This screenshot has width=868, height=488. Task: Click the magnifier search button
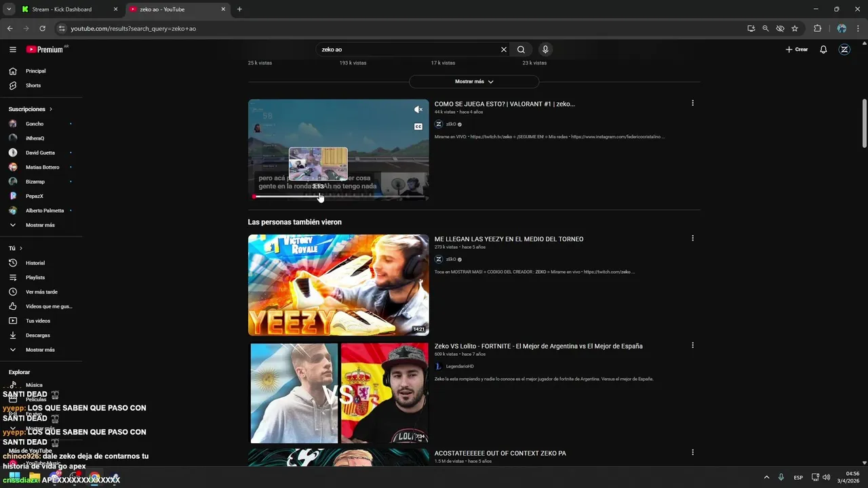click(x=521, y=49)
